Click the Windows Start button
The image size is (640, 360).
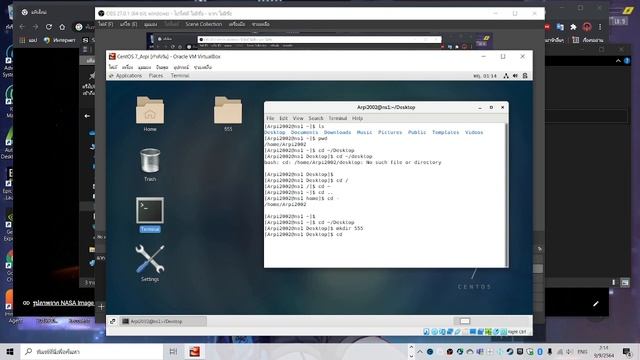tap(10, 351)
